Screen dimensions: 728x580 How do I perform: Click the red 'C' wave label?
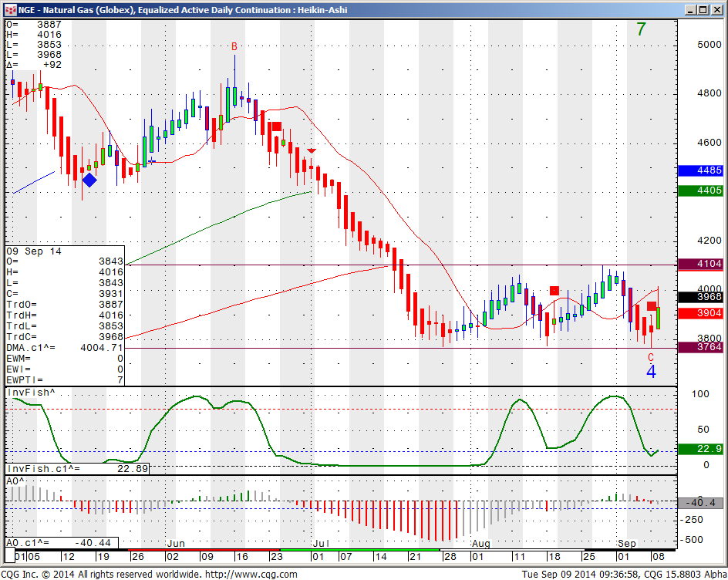[x=651, y=357]
